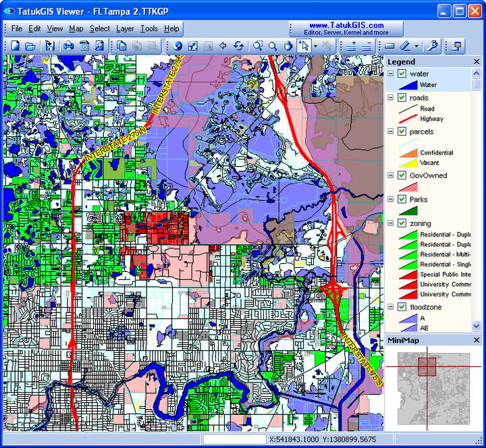Screen dimensions: 486x448
Task: Click the blue Water legend swatch
Action: [x=408, y=85]
